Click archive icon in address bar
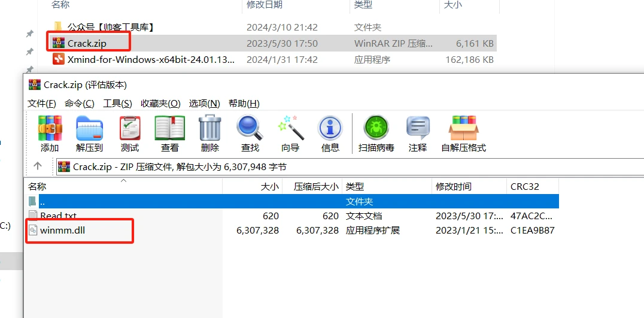The height and width of the screenshot is (318, 644). click(x=64, y=166)
